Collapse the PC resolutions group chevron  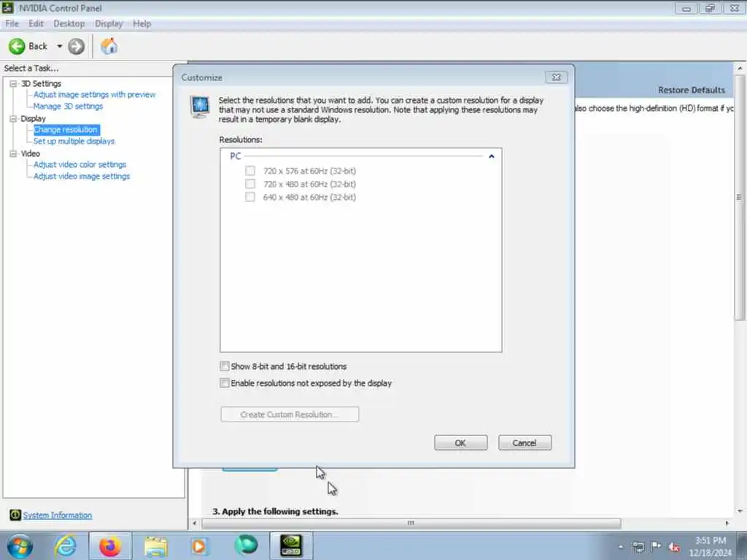492,156
